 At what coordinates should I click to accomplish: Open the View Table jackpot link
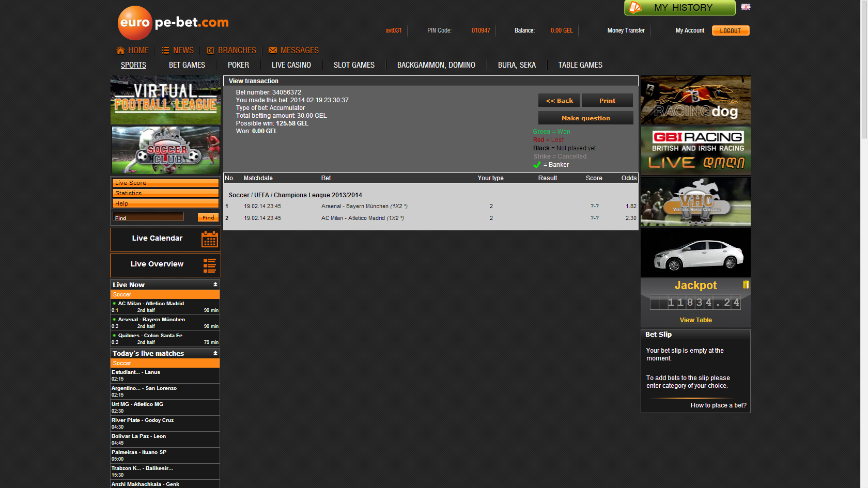tap(695, 320)
